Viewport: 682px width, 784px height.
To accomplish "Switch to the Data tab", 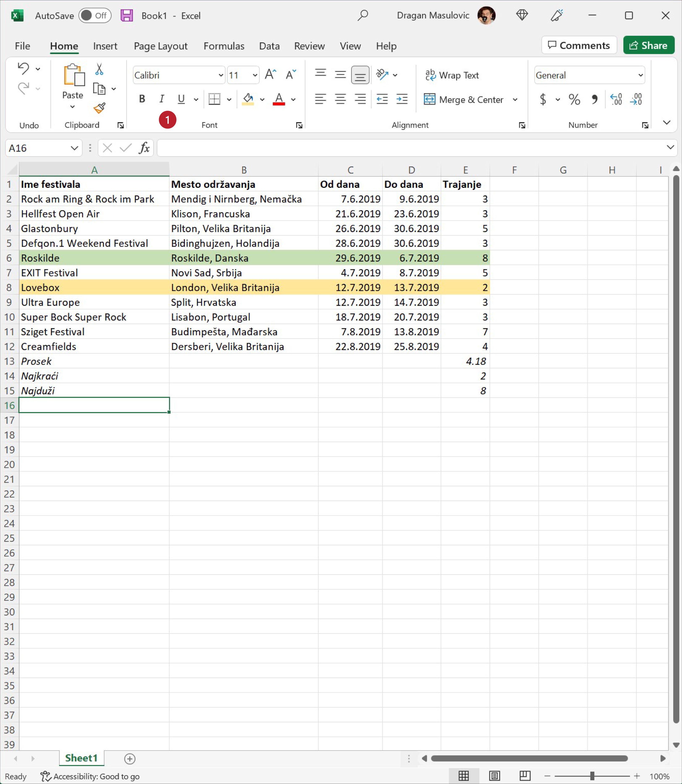I will coord(269,46).
